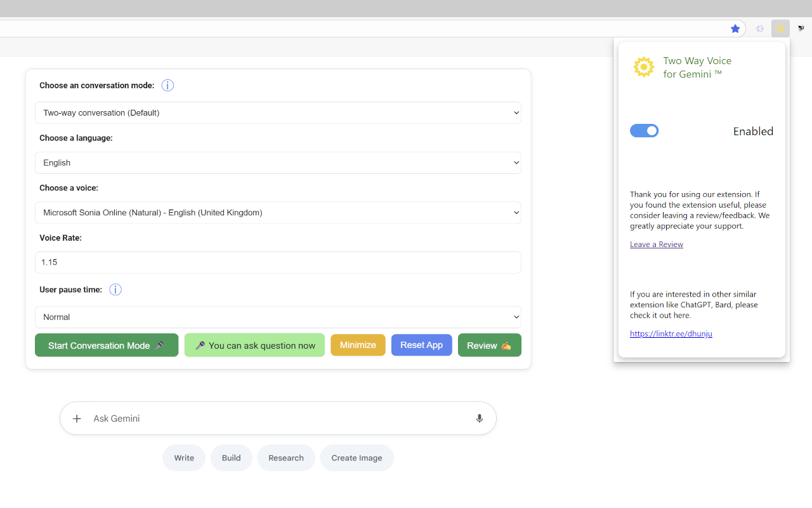Image resolution: width=812 pixels, height=508 pixels.
Task: Open the User pause time Normal dropdown
Action: (x=278, y=317)
